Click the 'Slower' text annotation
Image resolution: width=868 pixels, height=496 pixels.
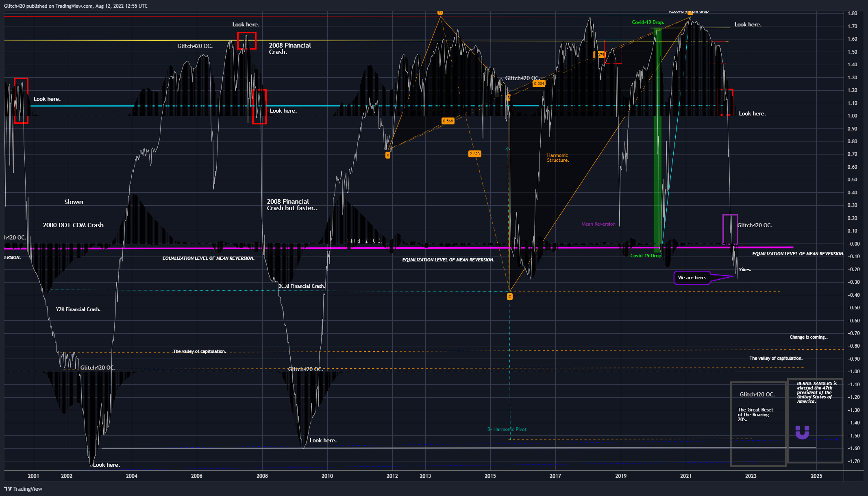(74, 202)
